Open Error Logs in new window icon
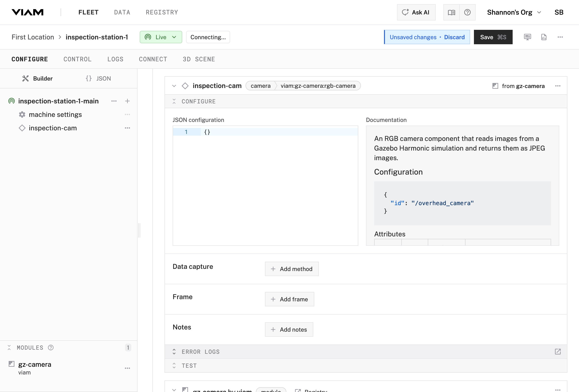This screenshot has height=392, width=579. click(558, 351)
